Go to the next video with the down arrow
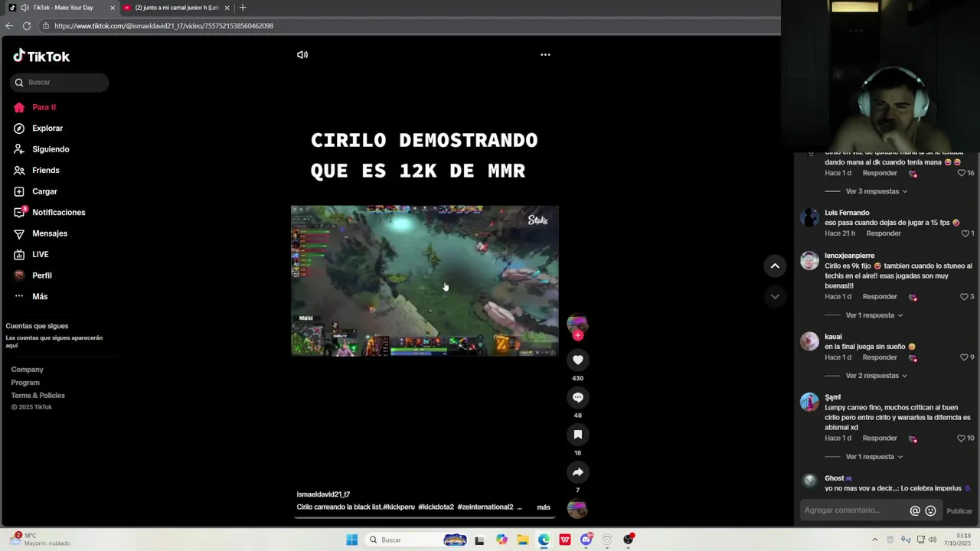 pyautogui.click(x=775, y=296)
